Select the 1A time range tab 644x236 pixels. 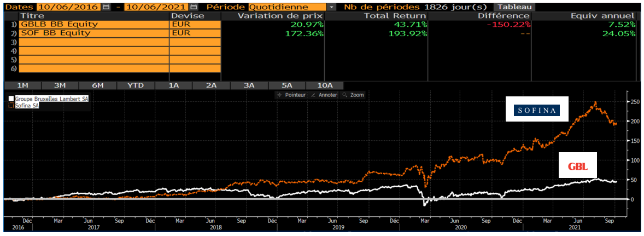point(173,85)
